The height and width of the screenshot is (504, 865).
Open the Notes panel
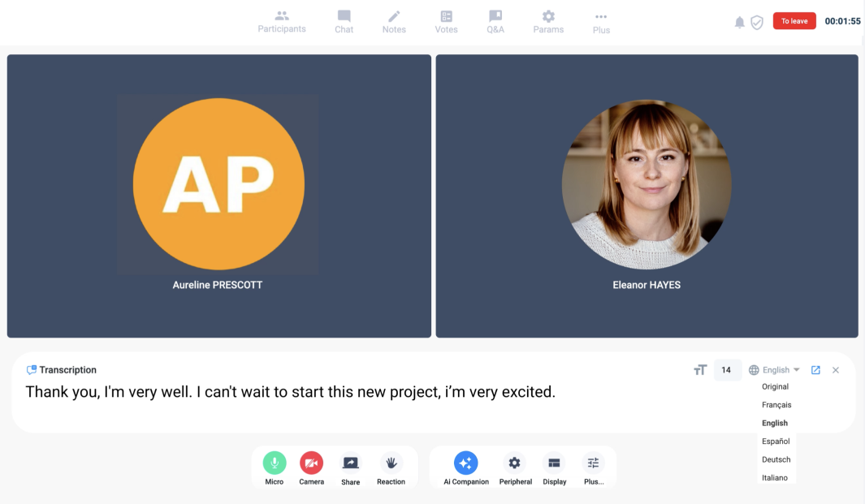point(394,21)
